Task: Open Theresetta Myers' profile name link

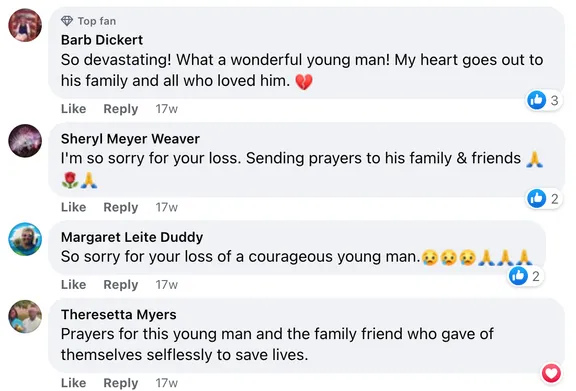Action: click(118, 315)
